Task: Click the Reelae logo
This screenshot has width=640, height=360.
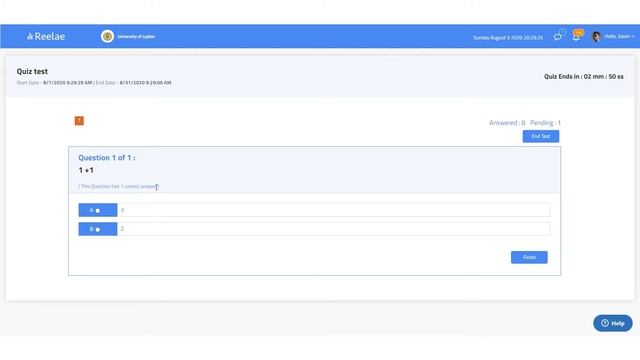Action: coord(46,36)
